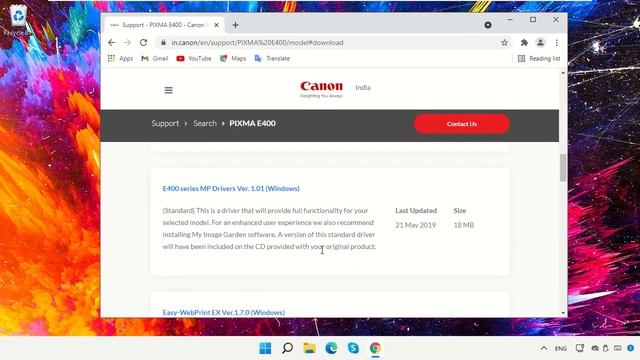This screenshot has width=640, height=360.
Task: Click the address bar URL
Action: pyautogui.click(x=257, y=42)
